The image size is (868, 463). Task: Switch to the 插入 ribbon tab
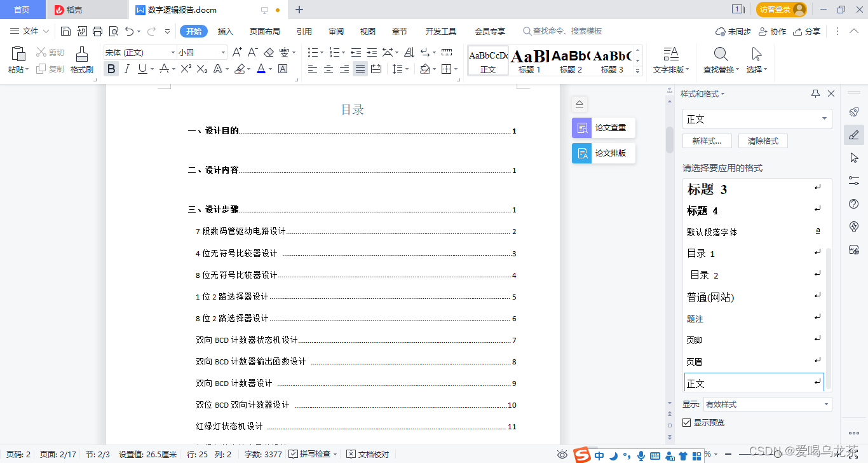coord(226,31)
